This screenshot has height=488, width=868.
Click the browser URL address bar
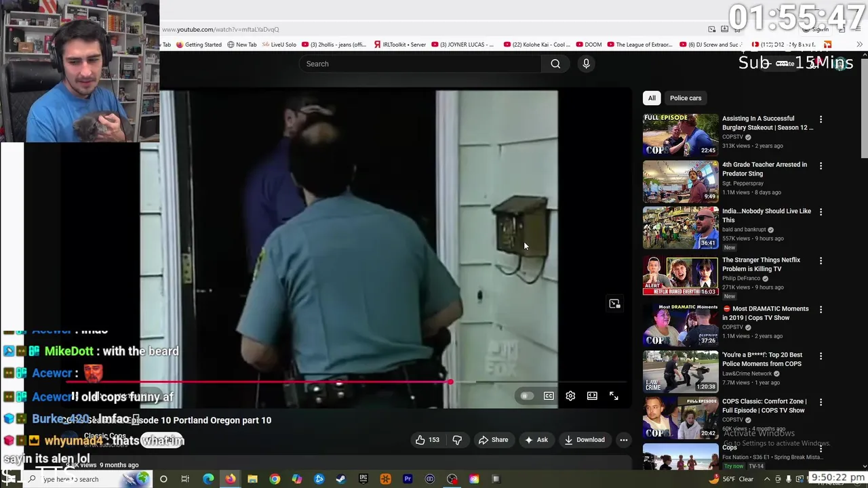coord(434,29)
